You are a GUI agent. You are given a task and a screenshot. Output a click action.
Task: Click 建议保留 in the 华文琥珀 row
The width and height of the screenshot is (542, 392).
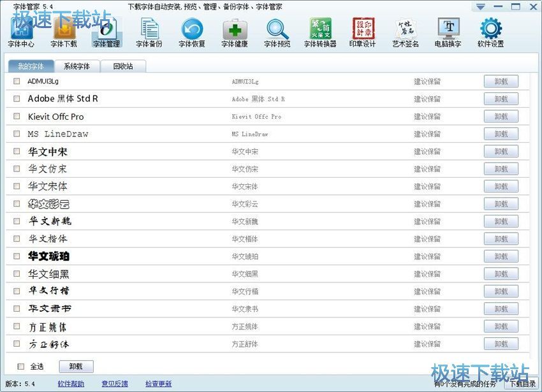tap(427, 256)
